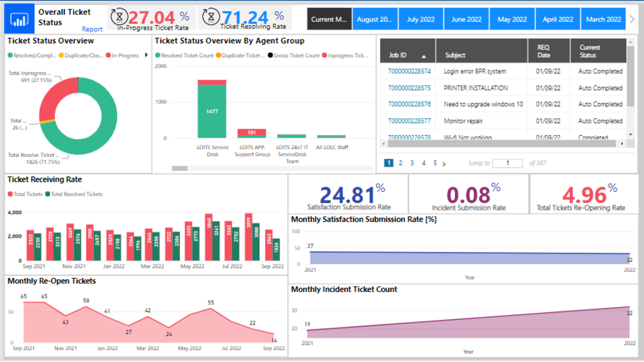Click the Power BI chart logo icon
This screenshot has width=644, height=362.
tap(19, 18)
